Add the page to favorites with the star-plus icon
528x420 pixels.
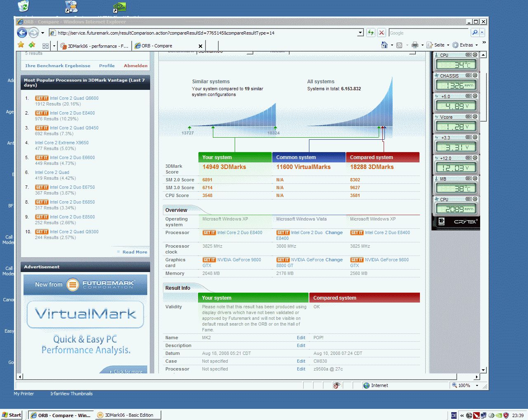[32, 45]
